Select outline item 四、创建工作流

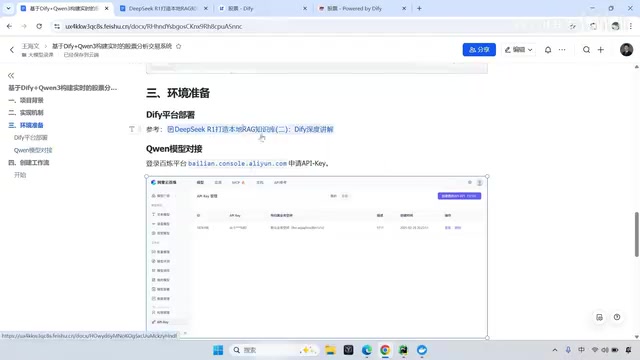click(29, 162)
